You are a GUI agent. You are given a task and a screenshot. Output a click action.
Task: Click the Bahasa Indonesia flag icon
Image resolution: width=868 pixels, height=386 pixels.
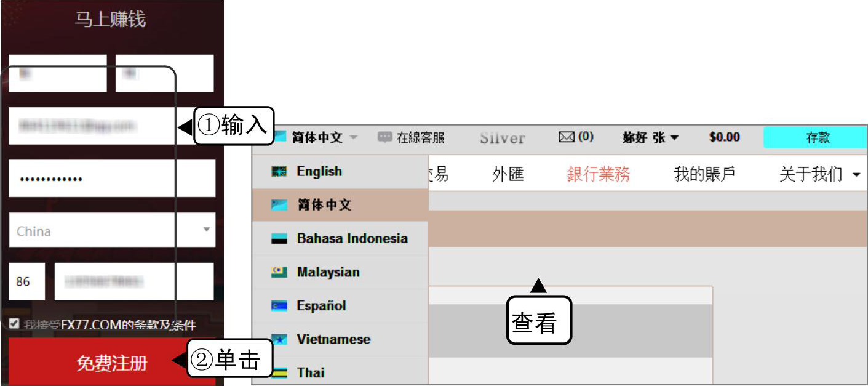tap(279, 239)
